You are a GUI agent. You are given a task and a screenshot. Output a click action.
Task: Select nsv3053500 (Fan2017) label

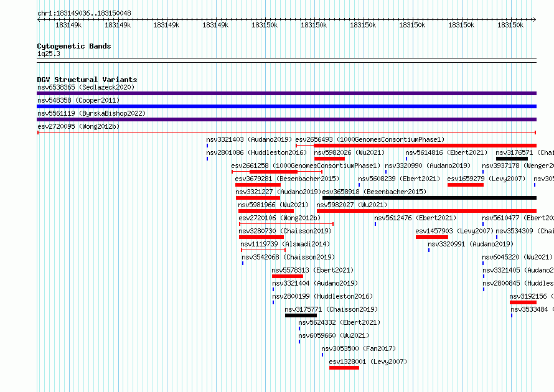coord(359,348)
